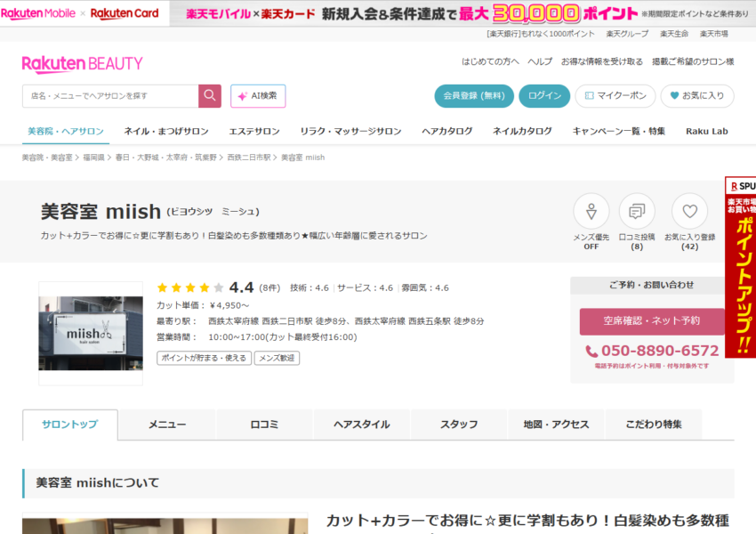Click the star rating 4.4
Viewport: 756px width, 534px height.
point(205,287)
